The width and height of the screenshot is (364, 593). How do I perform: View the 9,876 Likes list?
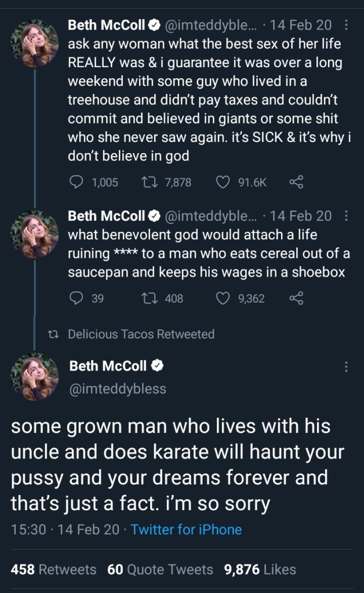260,570
